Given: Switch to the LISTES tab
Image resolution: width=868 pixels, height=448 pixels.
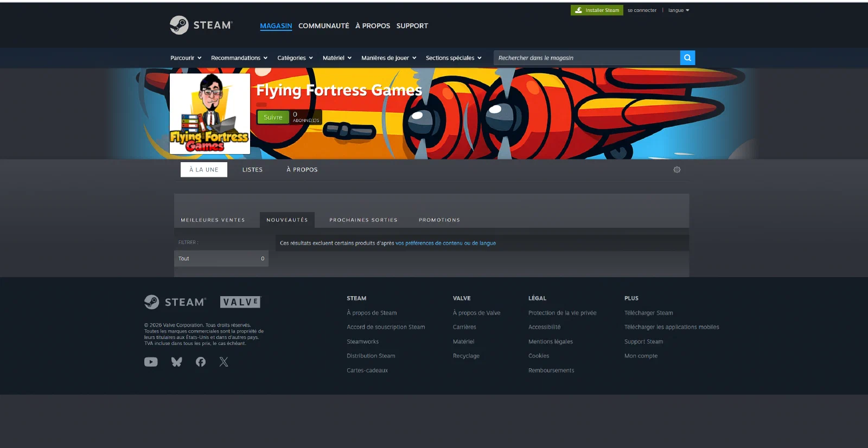Looking at the screenshot, I should (x=252, y=170).
